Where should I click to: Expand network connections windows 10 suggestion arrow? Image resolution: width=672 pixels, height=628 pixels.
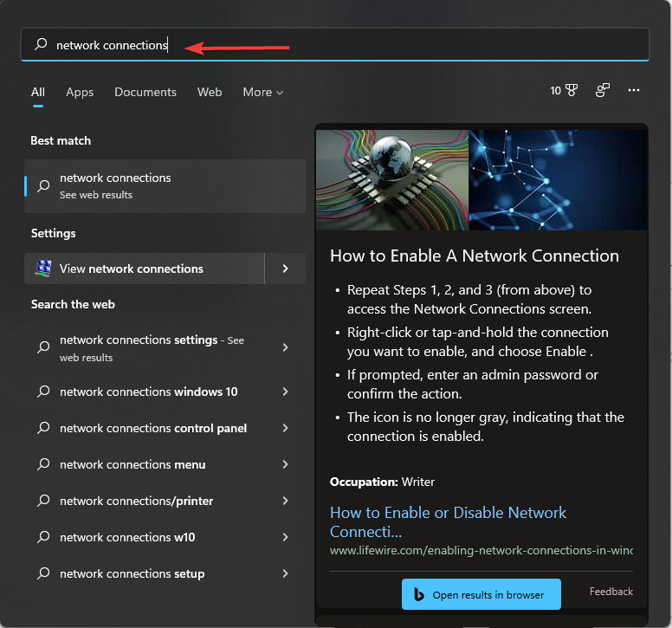(285, 392)
